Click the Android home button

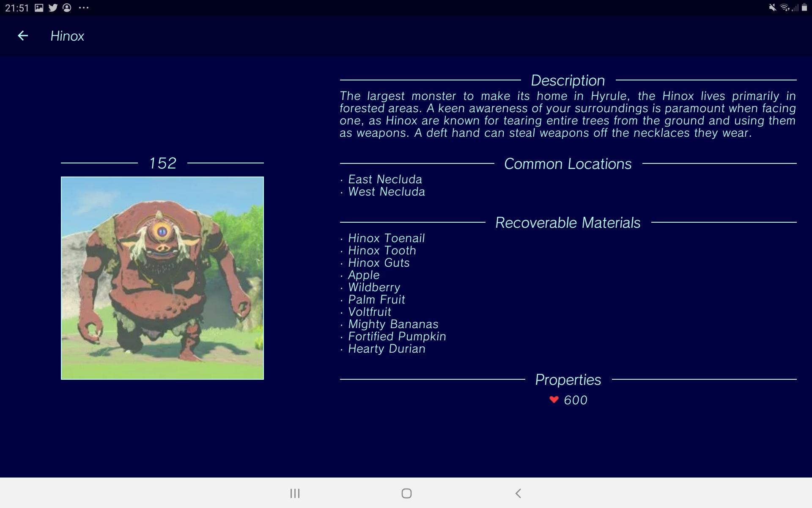tap(405, 492)
